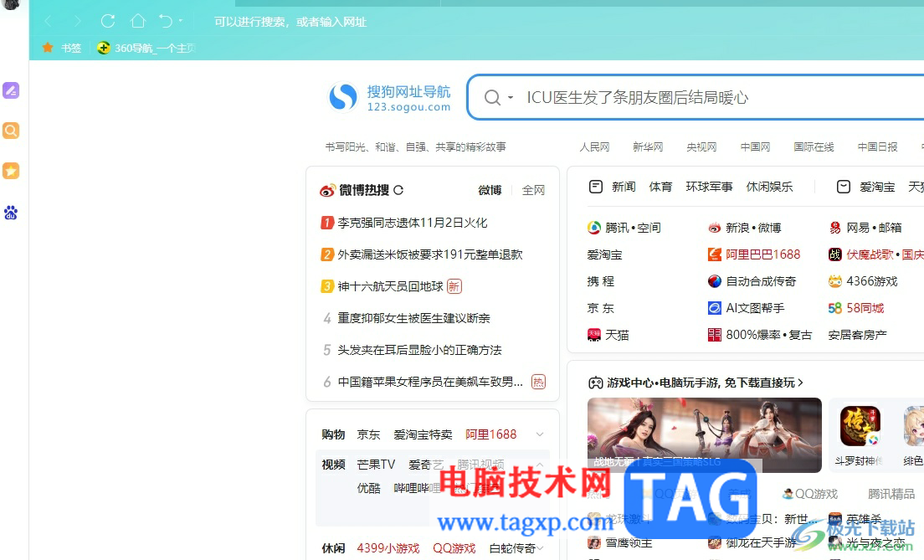Open the 中国网 link
This screenshot has height=560, width=924.
(x=756, y=146)
